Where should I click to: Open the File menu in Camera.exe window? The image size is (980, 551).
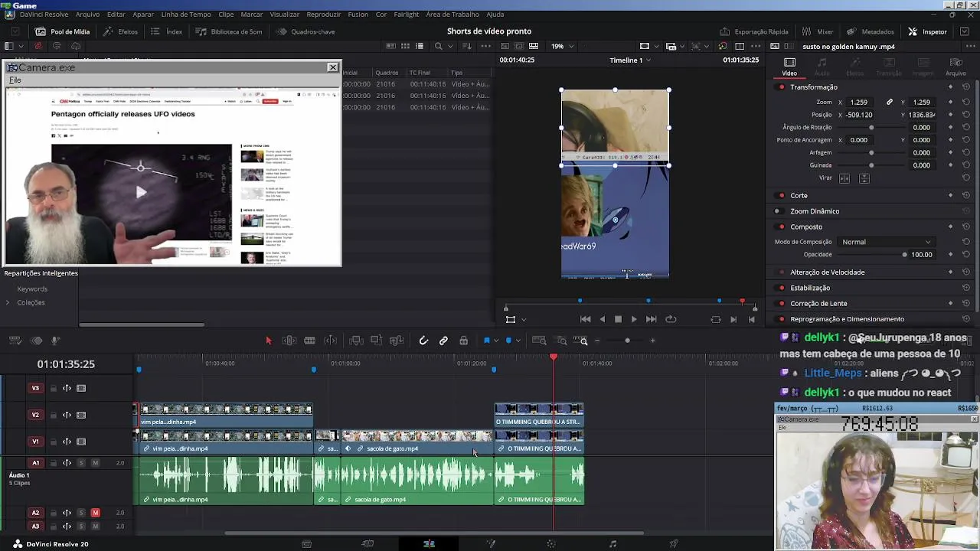tap(15, 80)
